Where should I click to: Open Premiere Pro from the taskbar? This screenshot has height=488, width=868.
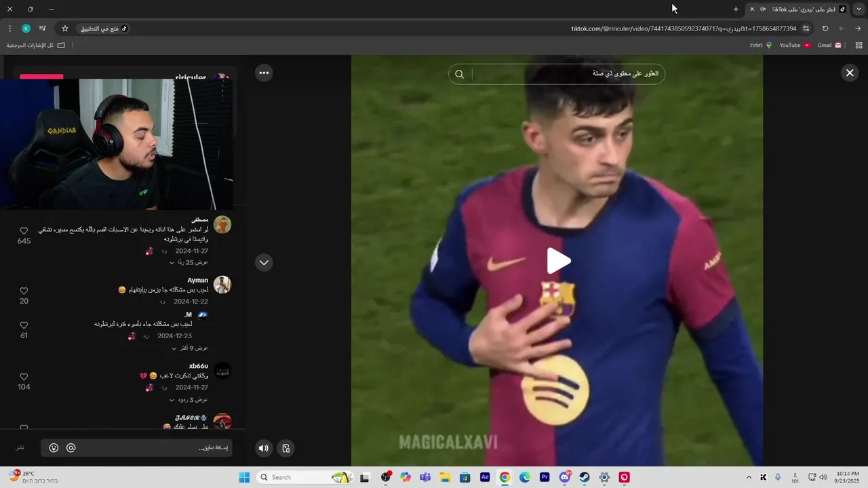(x=545, y=477)
